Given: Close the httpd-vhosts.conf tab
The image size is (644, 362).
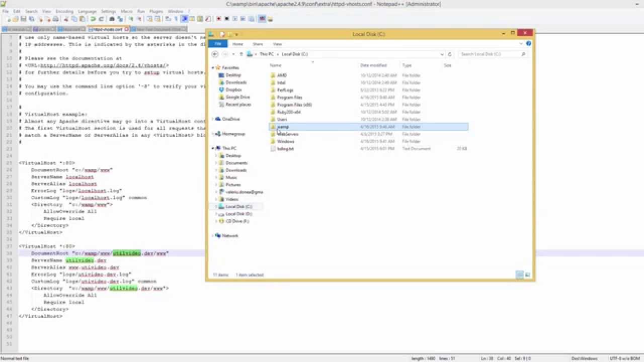Looking at the screenshot, I should pos(127,29).
